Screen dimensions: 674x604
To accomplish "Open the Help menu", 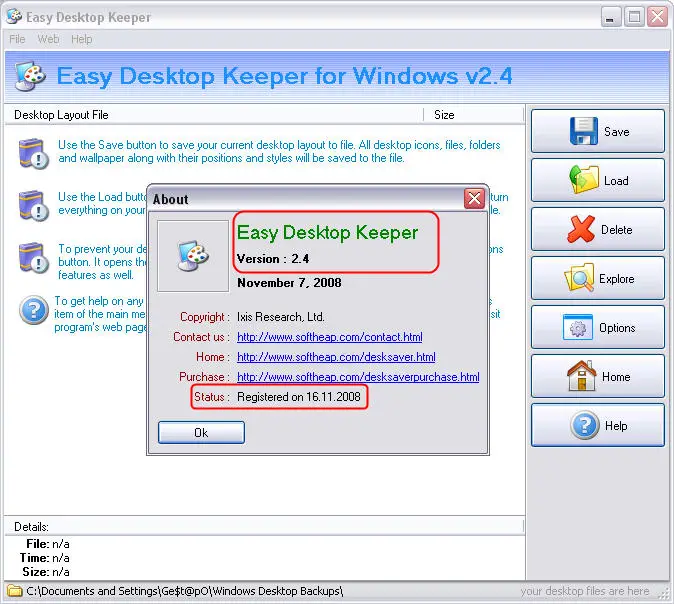I will coord(82,39).
